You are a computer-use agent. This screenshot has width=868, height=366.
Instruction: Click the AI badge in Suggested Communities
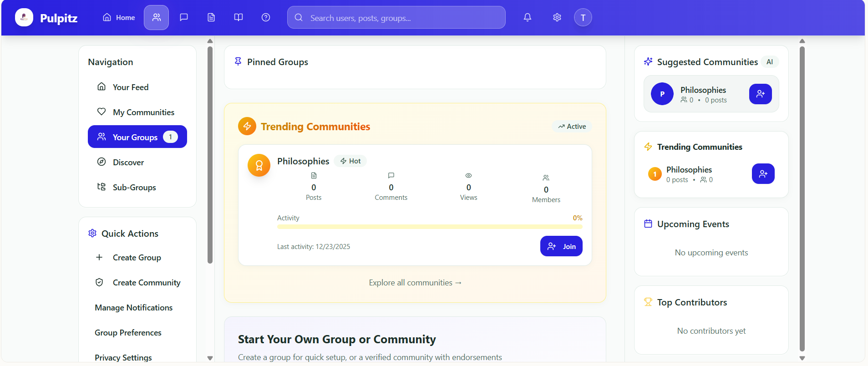(770, 62)
